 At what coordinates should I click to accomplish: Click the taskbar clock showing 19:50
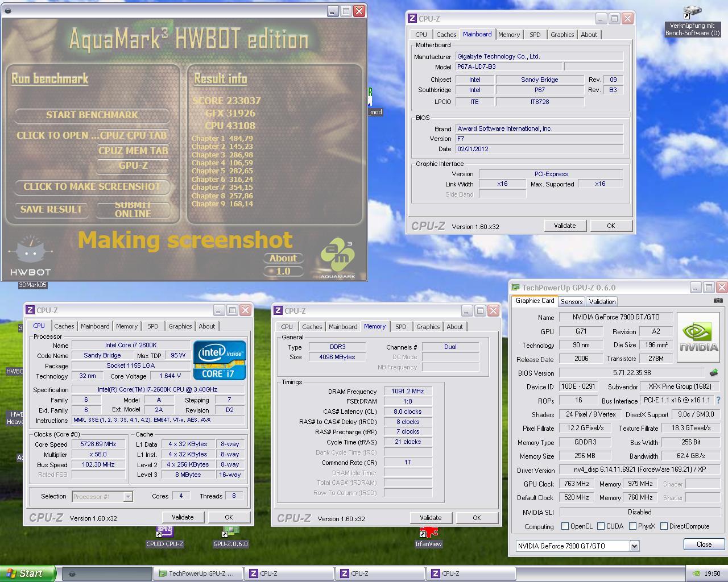(x=712, y=573)
